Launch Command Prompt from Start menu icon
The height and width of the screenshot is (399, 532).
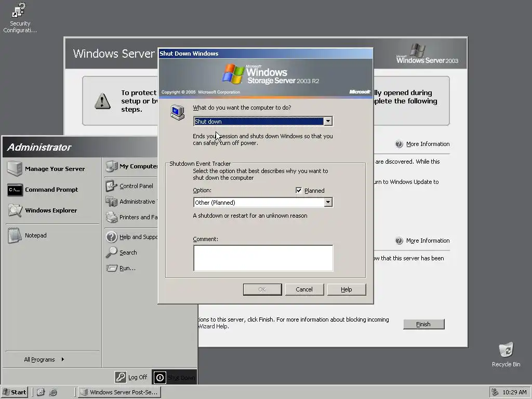(x=15, y=190)
